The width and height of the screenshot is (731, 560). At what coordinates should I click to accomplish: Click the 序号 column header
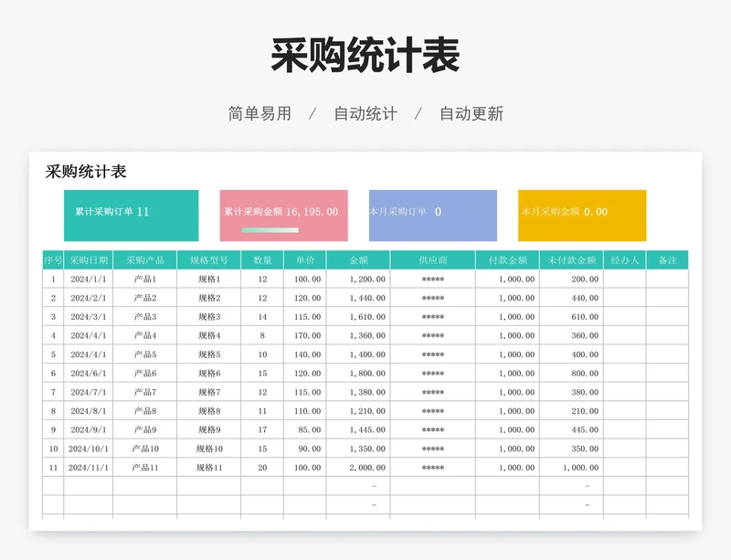[53, 260]
